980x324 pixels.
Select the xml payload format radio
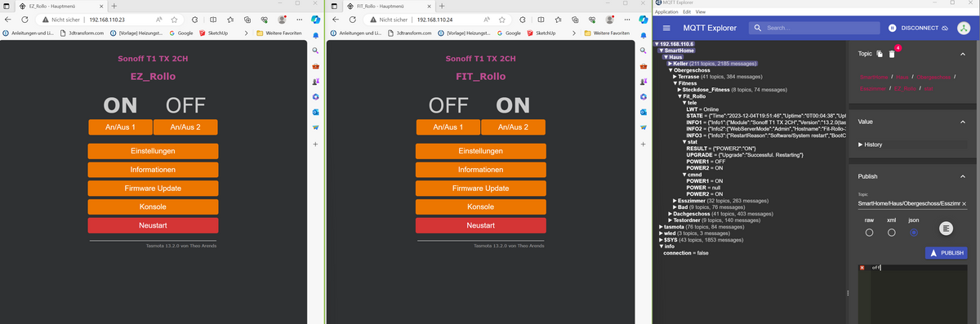tap(892, 233)
